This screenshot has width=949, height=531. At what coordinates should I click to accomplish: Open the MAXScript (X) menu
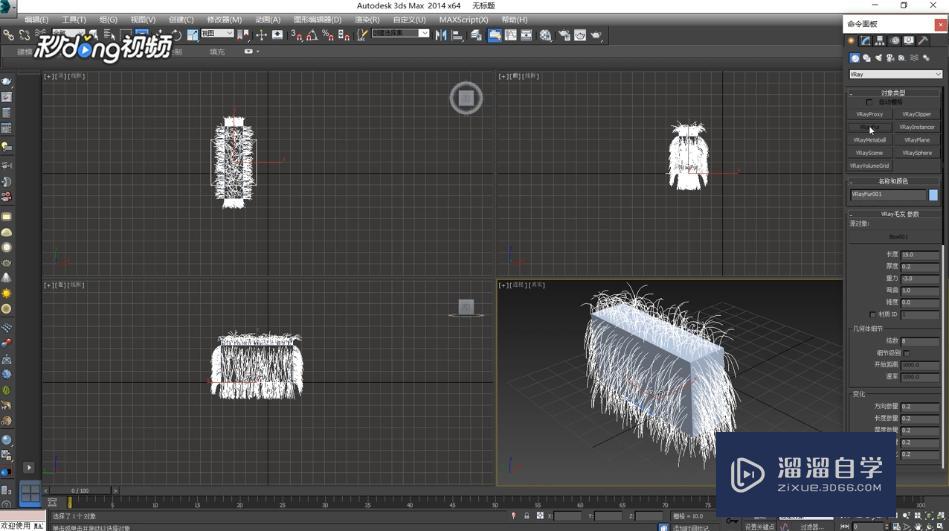[464, 20]
